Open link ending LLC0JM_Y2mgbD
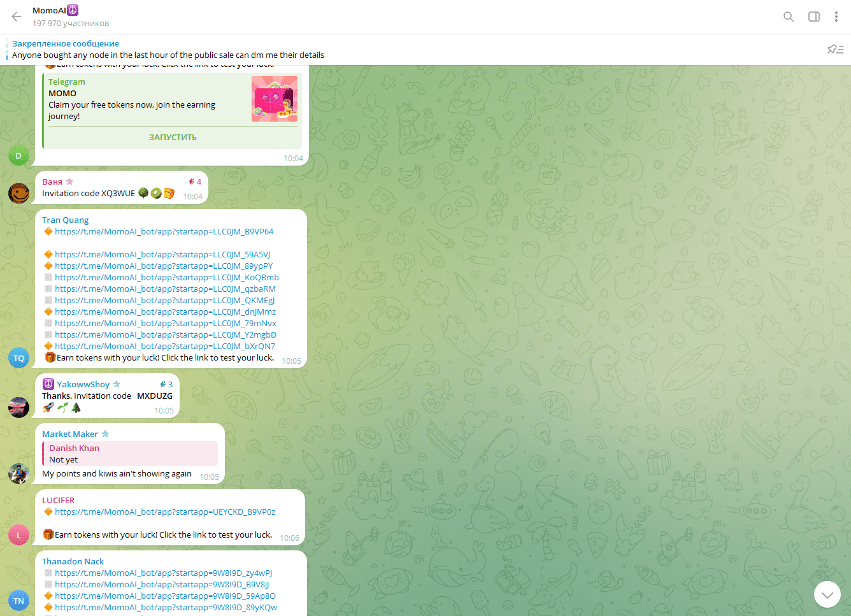 coord(166,334)
